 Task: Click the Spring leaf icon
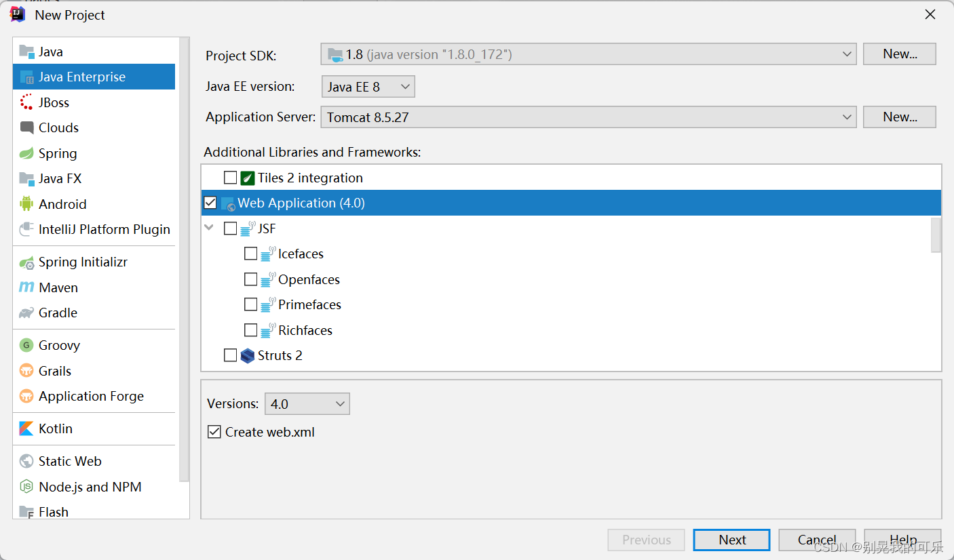click(x=26, y=153)
